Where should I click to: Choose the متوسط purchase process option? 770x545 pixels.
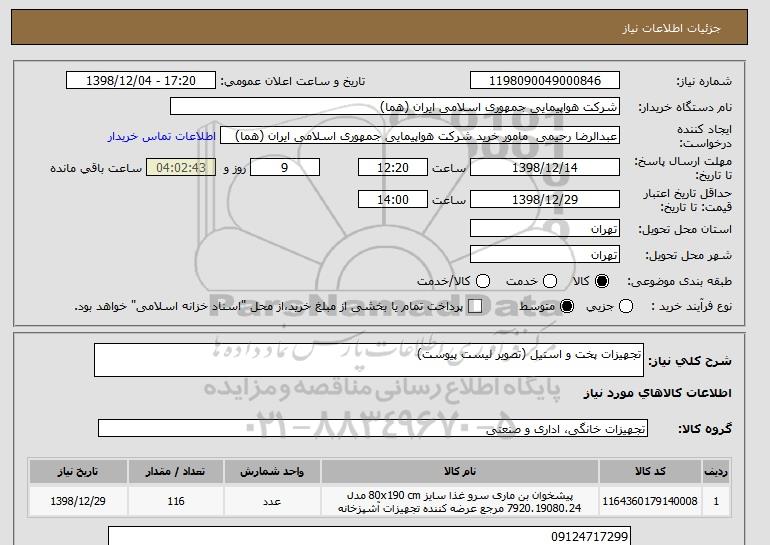tap(567, 306)
